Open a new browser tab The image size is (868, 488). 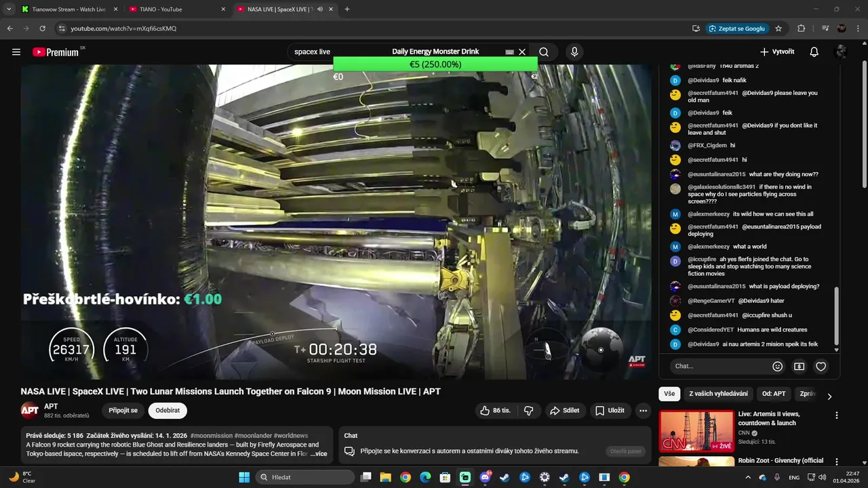pos(347,9)
